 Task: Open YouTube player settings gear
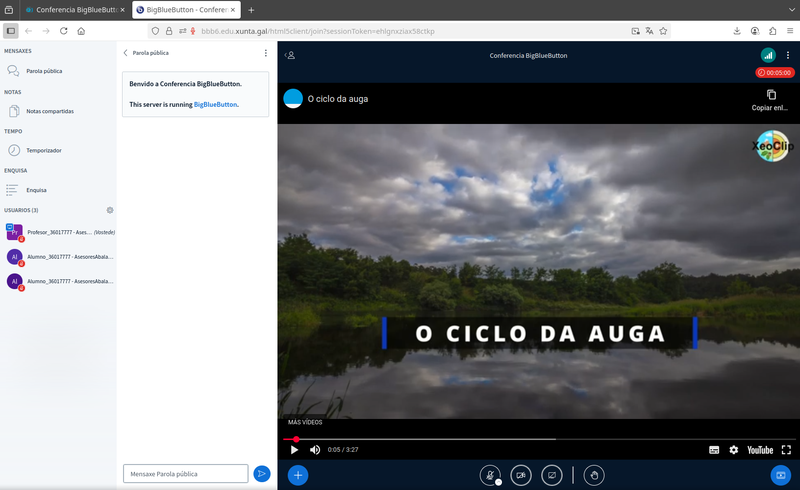click(x=733, y=450)
